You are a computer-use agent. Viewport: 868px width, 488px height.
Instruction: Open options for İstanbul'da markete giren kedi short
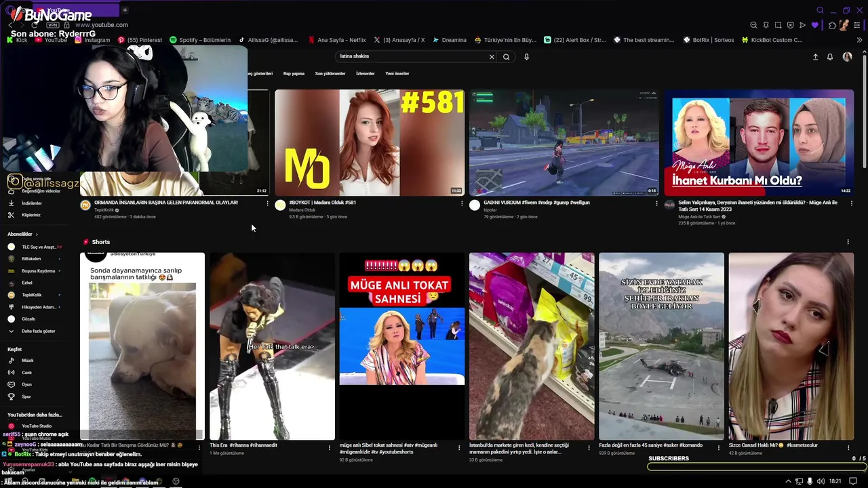pyautogui.click(x=589, y=447)
